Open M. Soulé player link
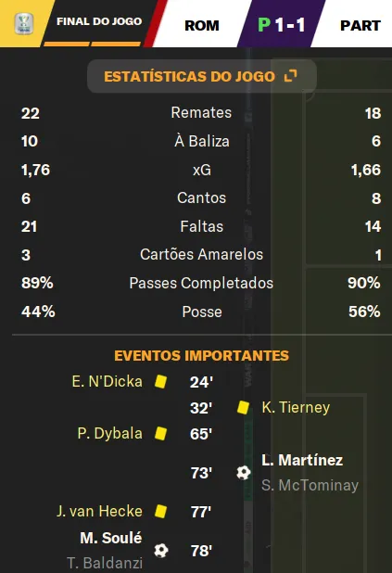This screenshot has height=573, width=392. [x=111, y=538]
